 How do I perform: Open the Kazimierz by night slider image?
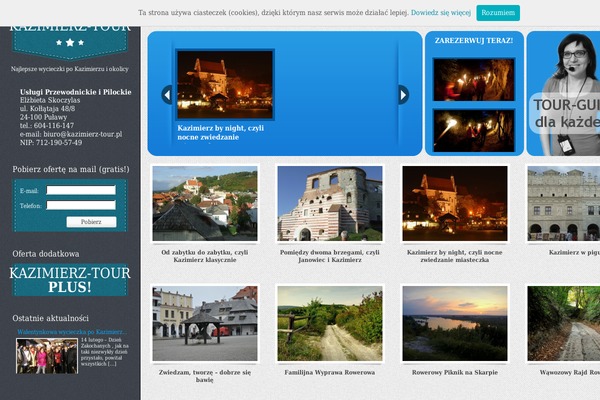[225, 84]
